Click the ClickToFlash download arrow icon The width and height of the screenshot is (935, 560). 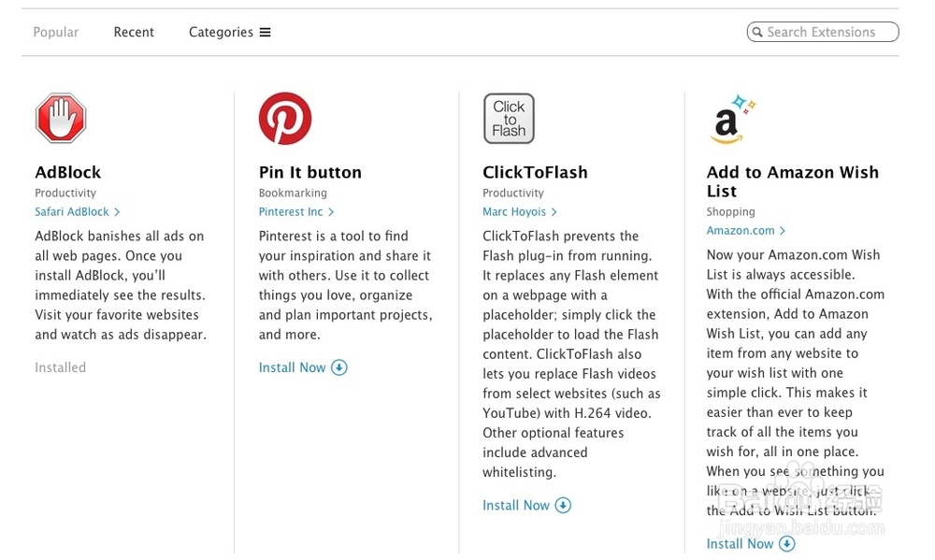tap(563, 505)
